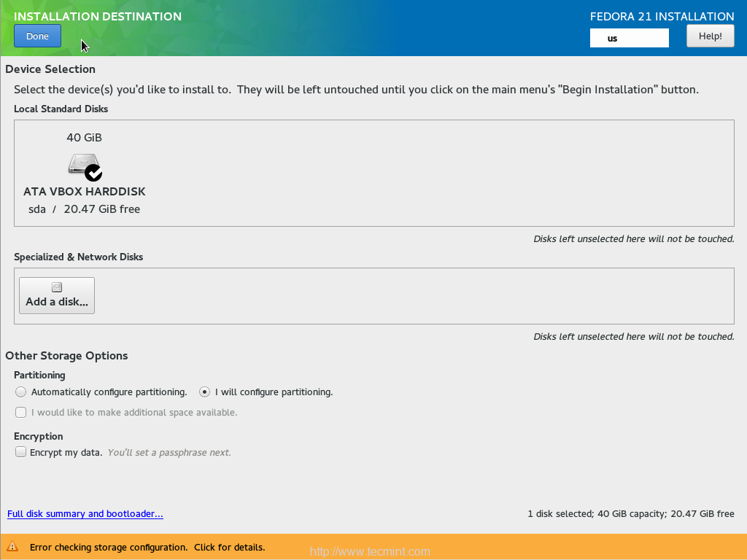Click the FEDORA 21 INSTALLATION label

click(x=662, y=16)
